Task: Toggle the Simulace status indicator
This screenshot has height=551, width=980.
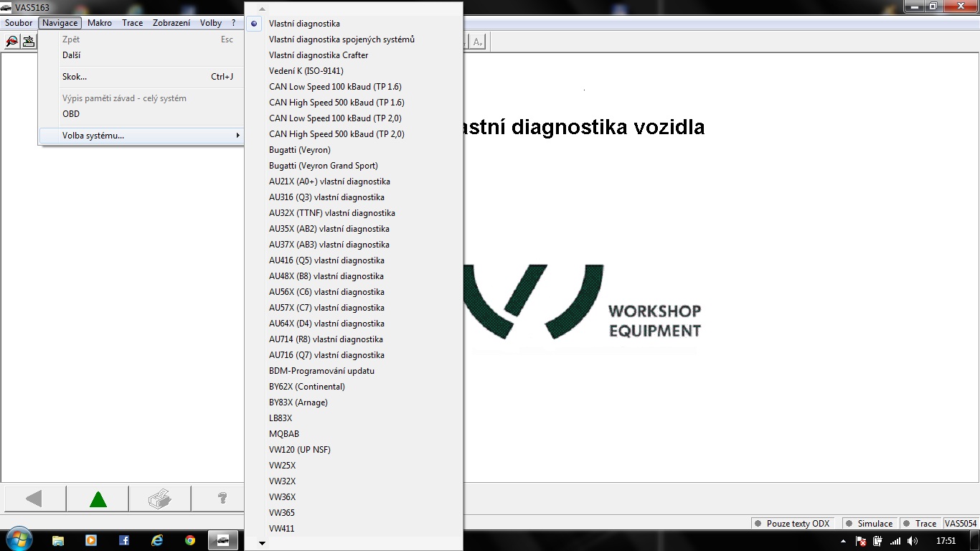Action: coord(870,524)
